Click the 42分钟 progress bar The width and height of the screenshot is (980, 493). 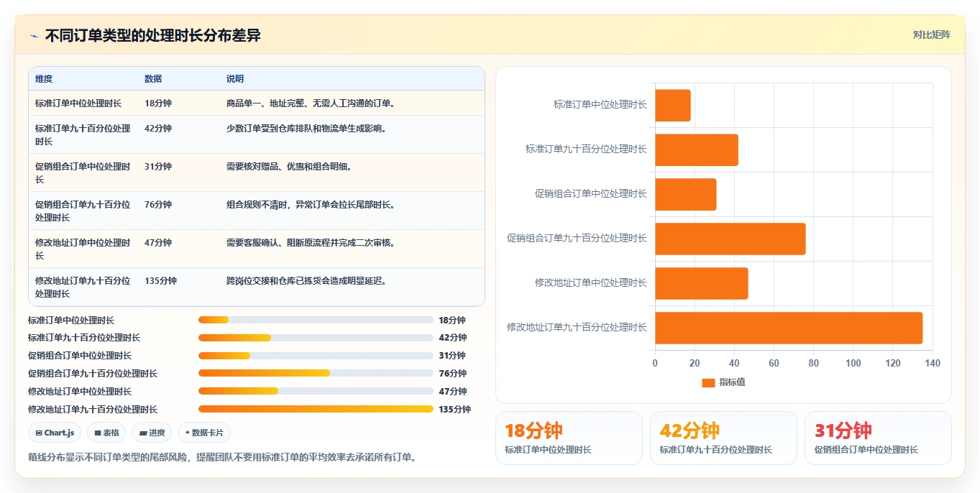point(316,338)
